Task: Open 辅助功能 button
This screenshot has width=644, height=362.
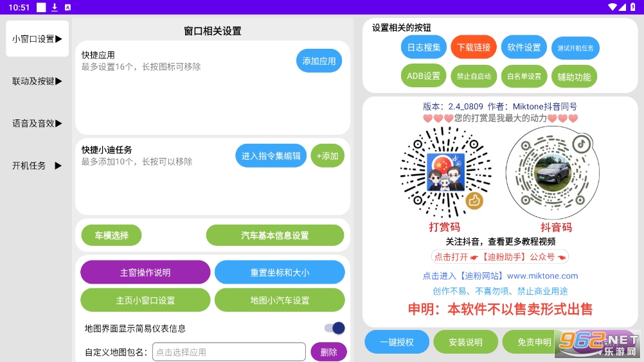Action: coord(574,76)
